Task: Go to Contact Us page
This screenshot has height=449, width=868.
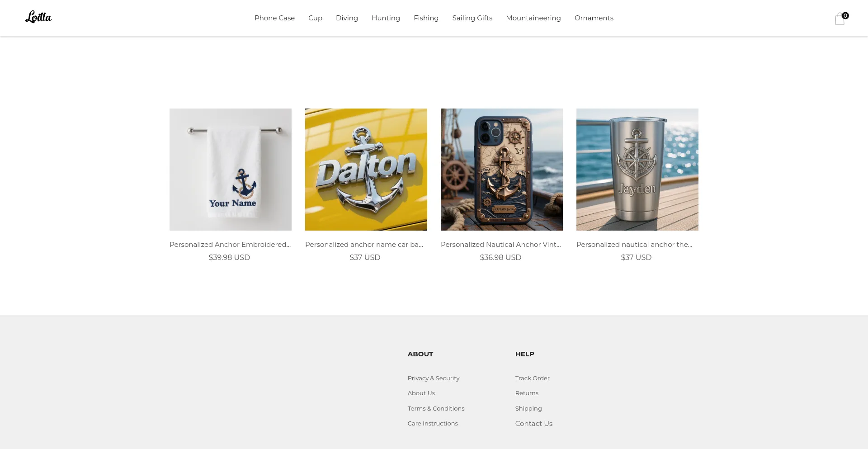Action: (533, 424)
